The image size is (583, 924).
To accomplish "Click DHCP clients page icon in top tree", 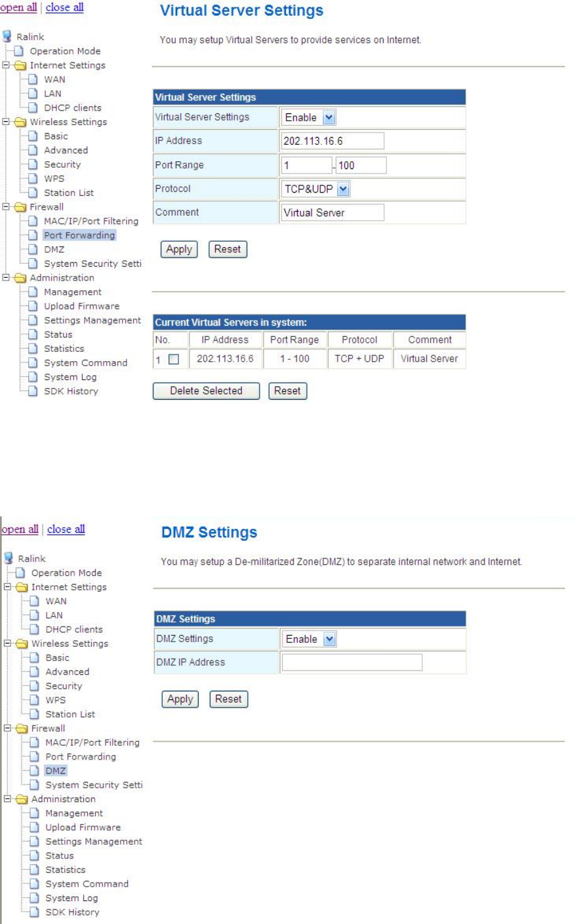I will coord(33,107).
